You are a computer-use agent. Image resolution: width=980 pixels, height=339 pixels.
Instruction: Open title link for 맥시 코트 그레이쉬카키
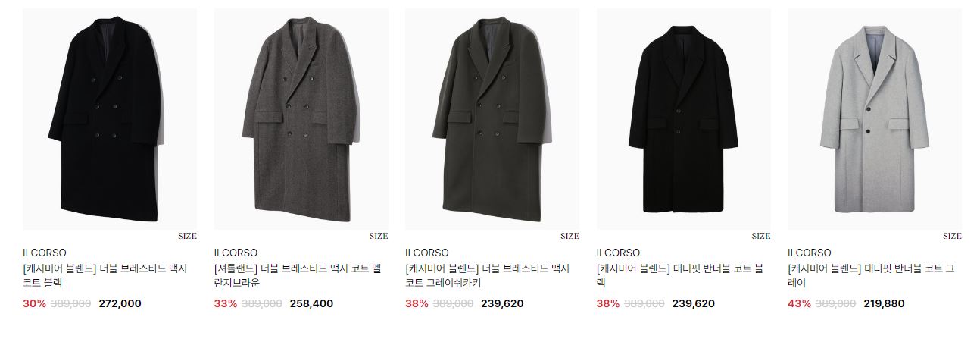tap(487, 276)
